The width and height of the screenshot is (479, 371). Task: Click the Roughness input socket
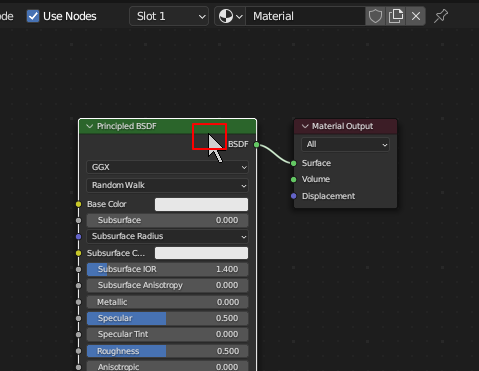(x=78, y=351)
